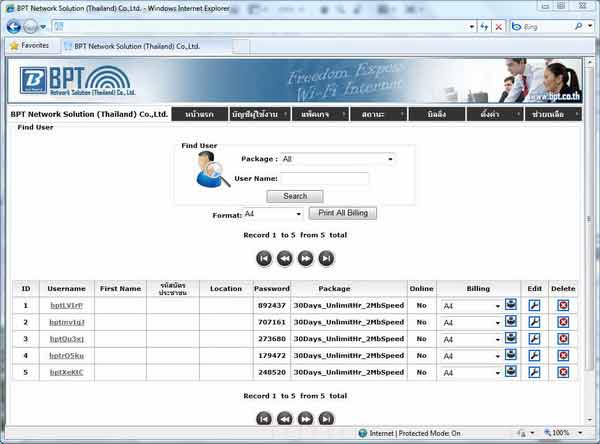This screenshot has width=600, height=444.
Task: Print billing for user row 2
Action: (510, 322)
